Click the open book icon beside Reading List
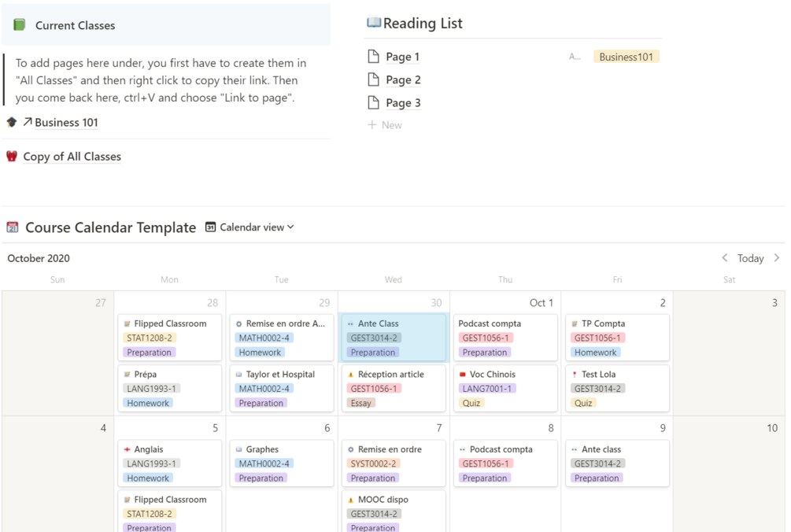 coord(374,23)
